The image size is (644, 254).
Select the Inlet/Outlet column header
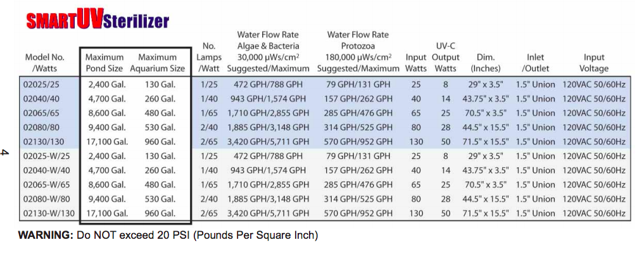pyautogui.click(x=535, y=63)
